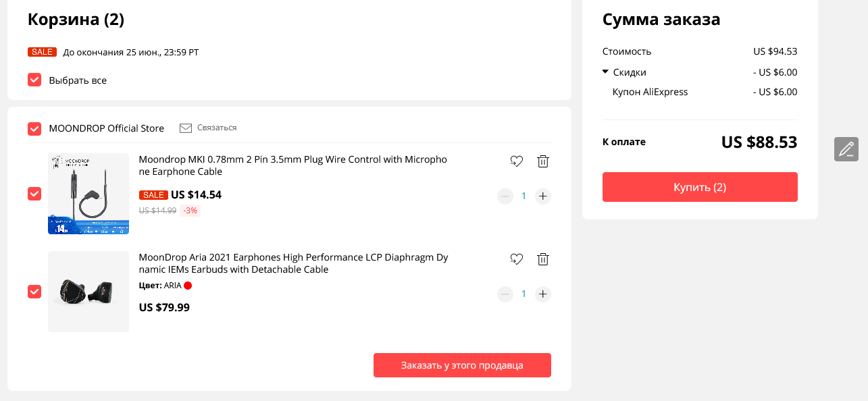This screenshot has height=401, width=868.
Task: Click the envelope contact seller icon
Action: click(186, 128)
